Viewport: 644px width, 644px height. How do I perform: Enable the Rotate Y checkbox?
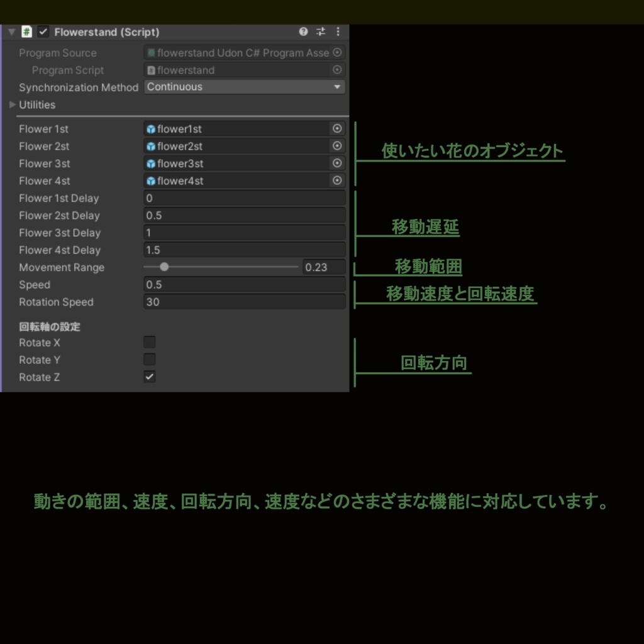(149, 360)
